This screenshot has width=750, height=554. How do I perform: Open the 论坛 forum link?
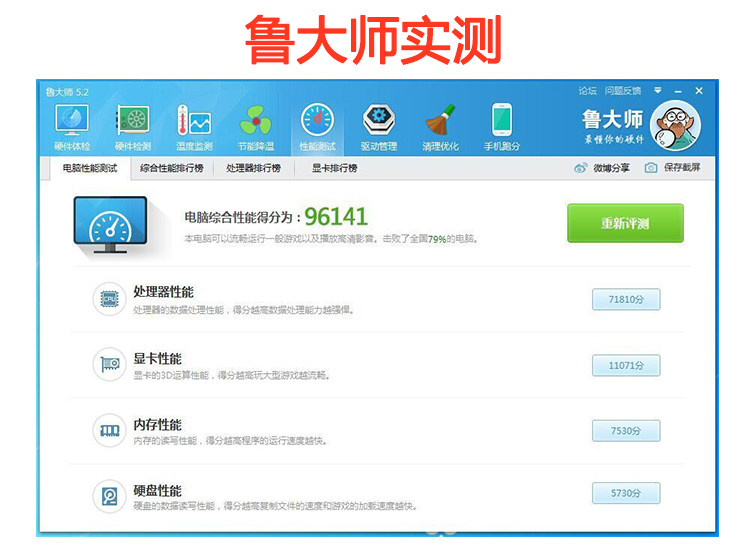(587, 90)
